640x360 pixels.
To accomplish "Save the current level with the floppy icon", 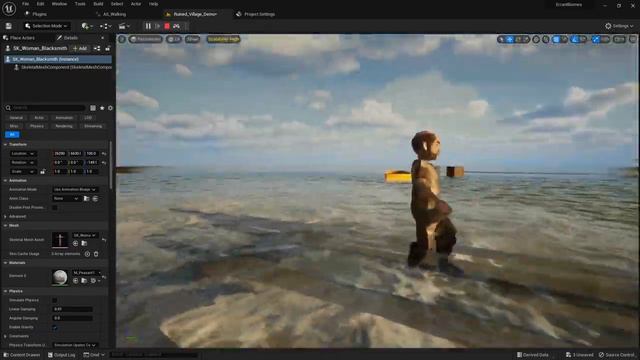I will (x=9, y=26).
